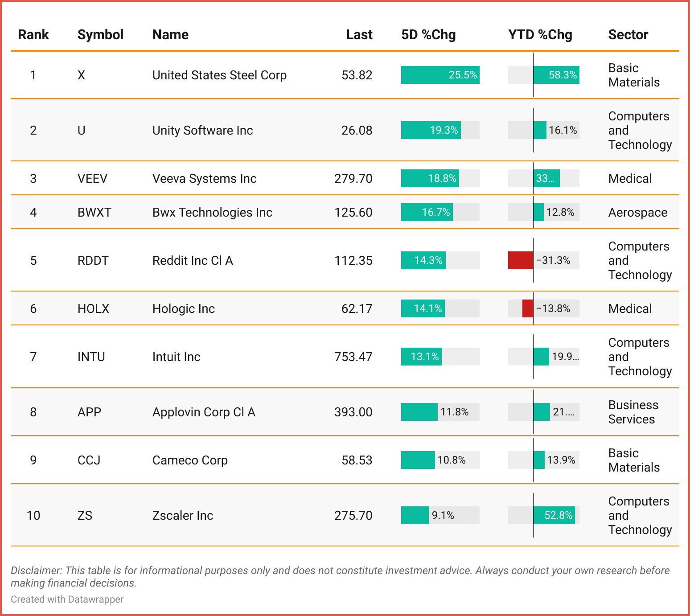690x616 pixels.
Task: Select the Sector column header
Action: pyautogui.click(x=628, y=35)
